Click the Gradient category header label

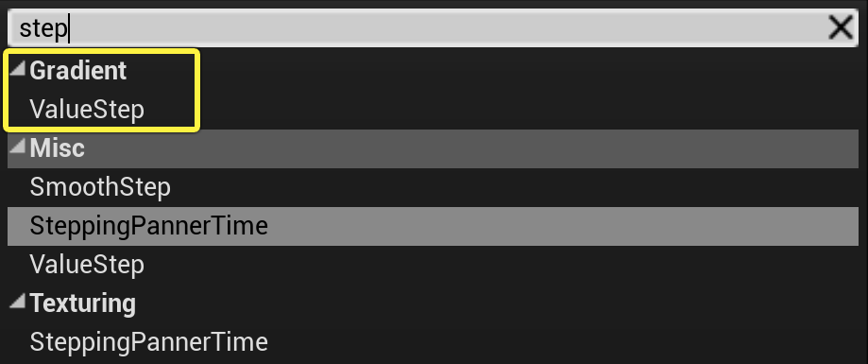click(78, 71)
